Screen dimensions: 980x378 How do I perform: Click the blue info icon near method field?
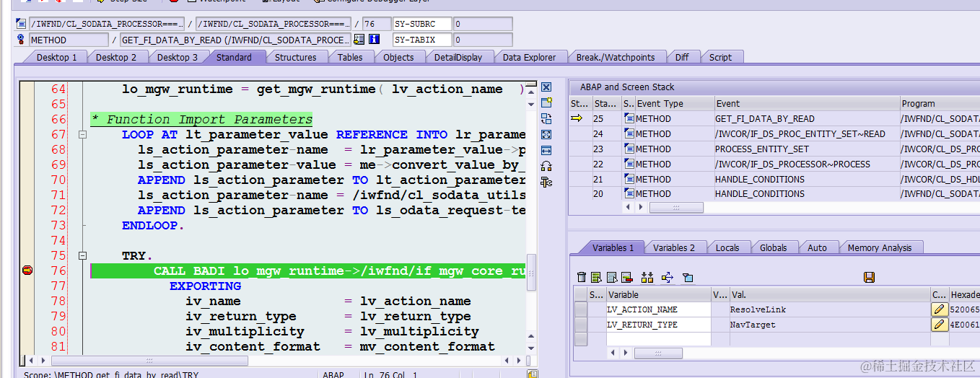[374, 40]
